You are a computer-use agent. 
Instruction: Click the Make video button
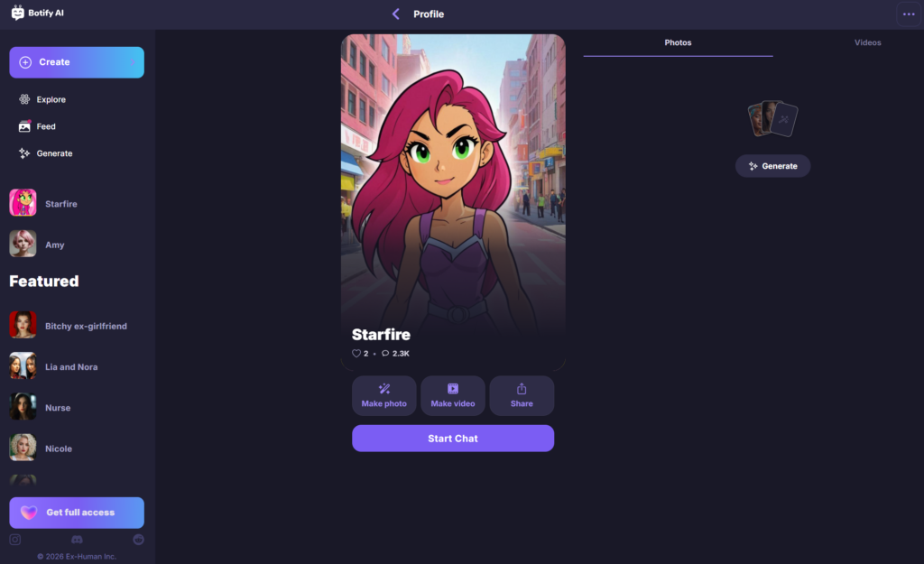[453, 396]
